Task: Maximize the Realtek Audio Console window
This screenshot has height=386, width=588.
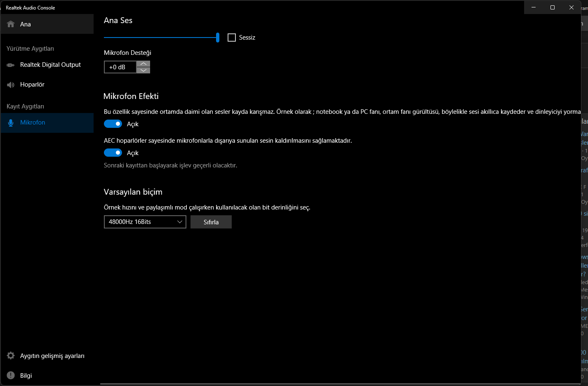Action: [553, 7]
